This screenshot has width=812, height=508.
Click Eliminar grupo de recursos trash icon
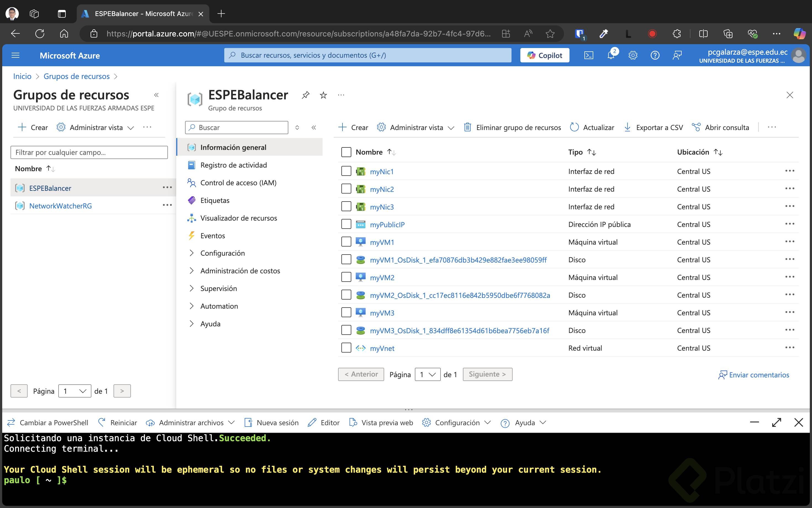click(467, 127)
